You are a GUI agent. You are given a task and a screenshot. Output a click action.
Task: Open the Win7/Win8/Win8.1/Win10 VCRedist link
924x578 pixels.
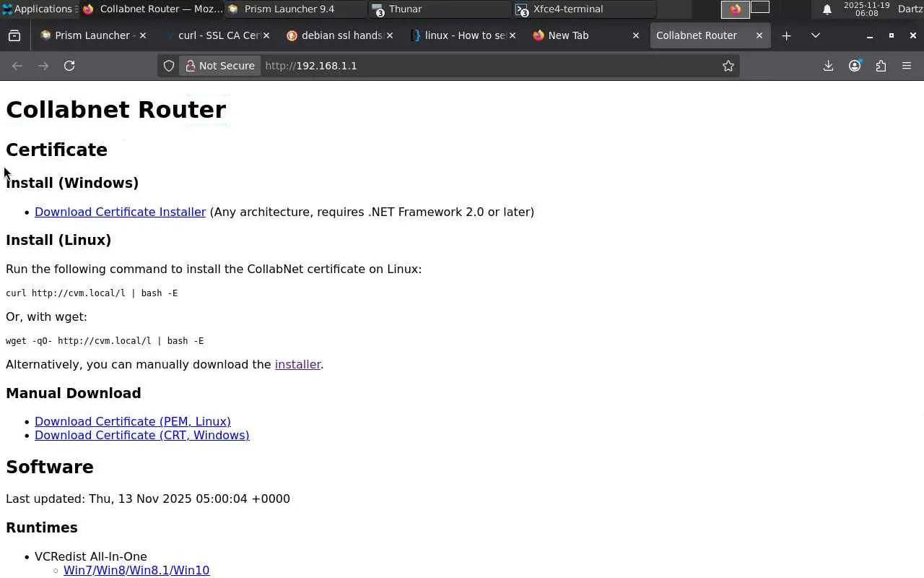(136, 570)
